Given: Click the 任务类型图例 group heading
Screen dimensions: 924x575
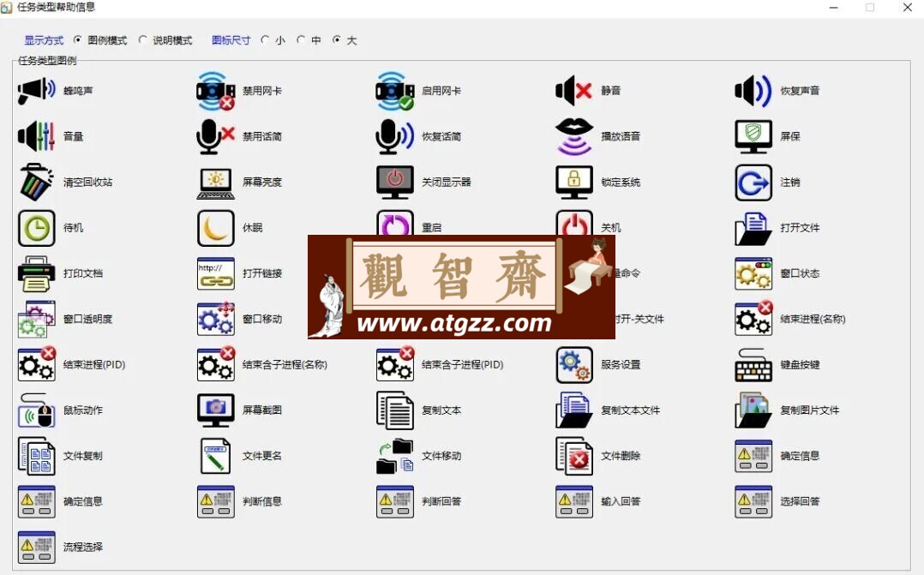Looking at the screenshot, I should click(47, 61).
